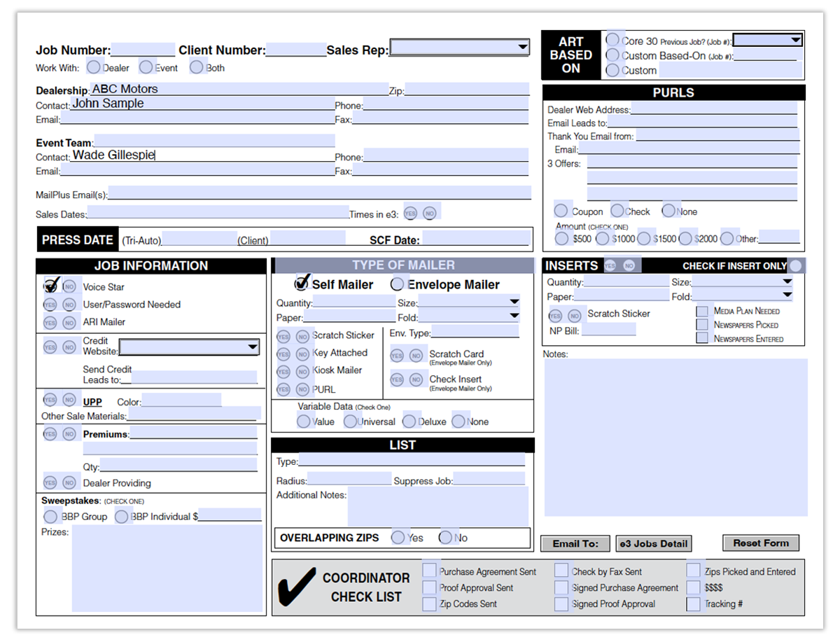The image size is (840, 642).
Task: Select Dealer under Work With
Action: point(93,67)
